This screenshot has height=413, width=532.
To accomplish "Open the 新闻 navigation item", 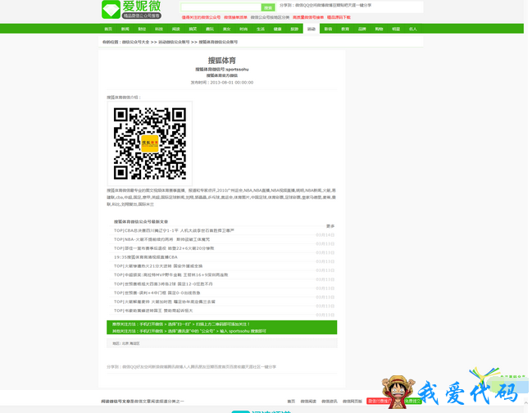I will point(125,29).
